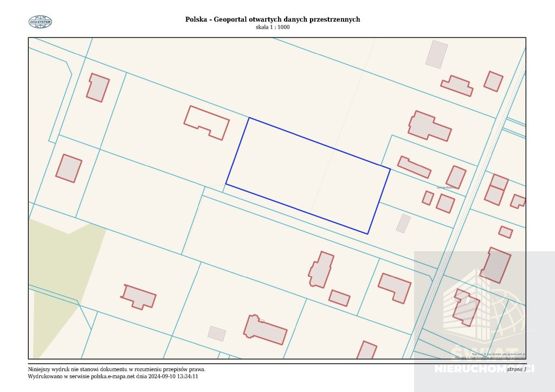Open the geo-system.com.pl map tiles attribution
The height and width of the screenshot is (392, 555).
(499, 354)
